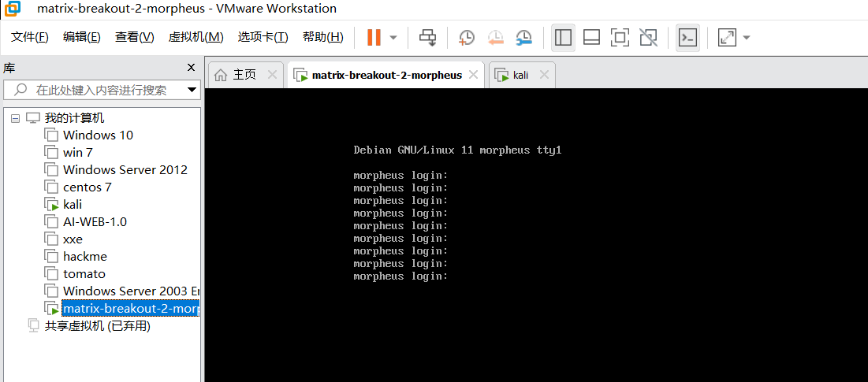
Task: Click the VM icon beside Windows 10 in tree
Action: (51, 135)
